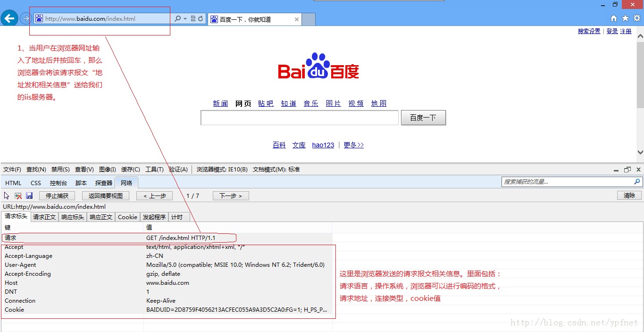Screen dimensions: 644x332
Task: Click the browser back arrow button
Action: click(9, 18)
